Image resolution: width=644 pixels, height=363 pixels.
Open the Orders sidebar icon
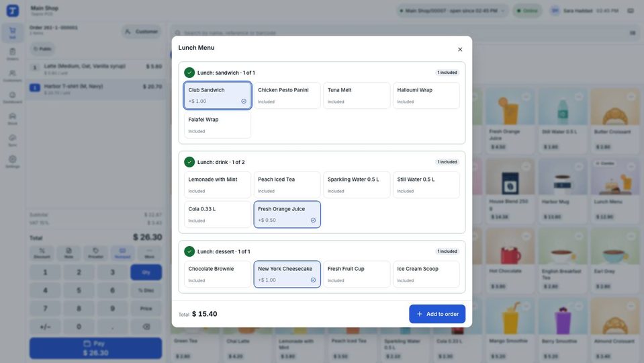(x=13, y=54)
